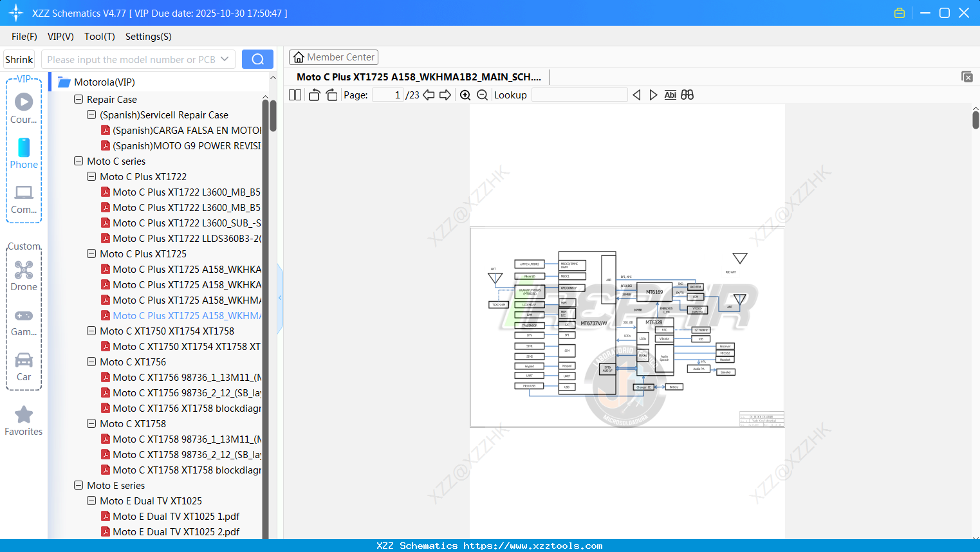
Task: Open the xzztools.com link in footer
Action: click(533, 546)
